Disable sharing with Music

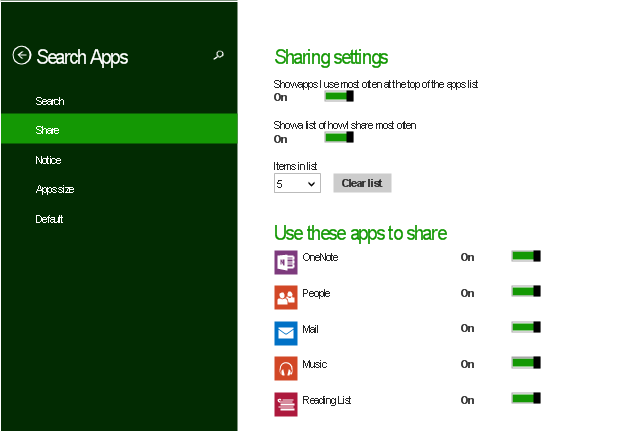526,363
